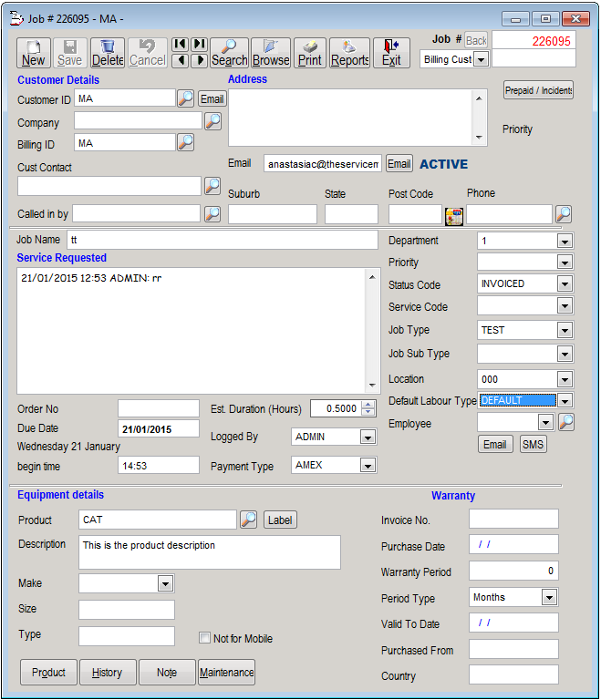Open the Job Type dropdown
601x700 pixels.
(565, 331)
